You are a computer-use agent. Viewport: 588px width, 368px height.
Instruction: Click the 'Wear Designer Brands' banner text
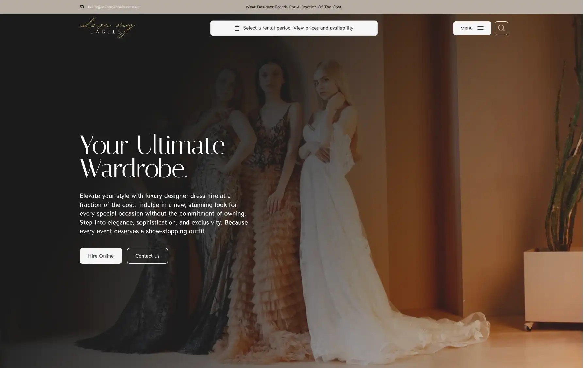coord(294,7)
